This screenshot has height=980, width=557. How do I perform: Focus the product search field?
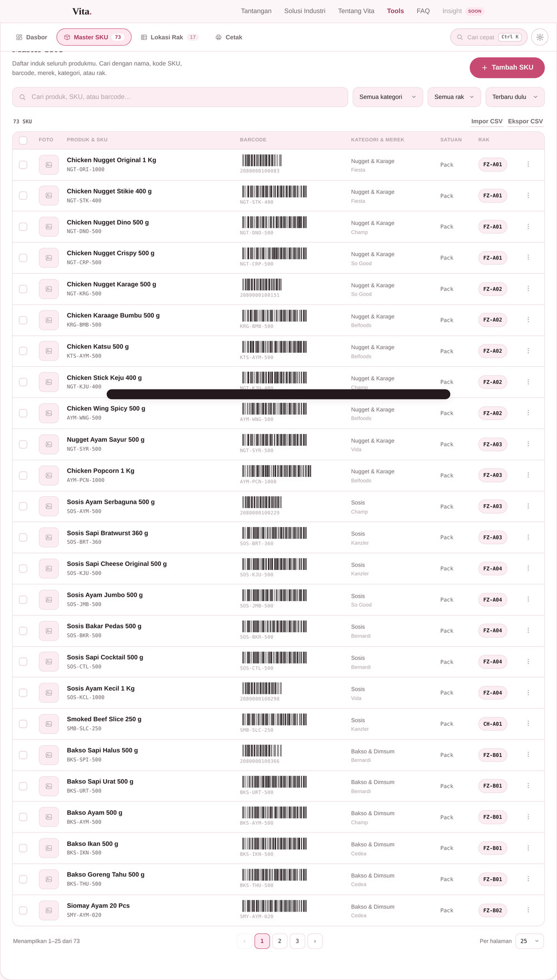pos(180,97)
